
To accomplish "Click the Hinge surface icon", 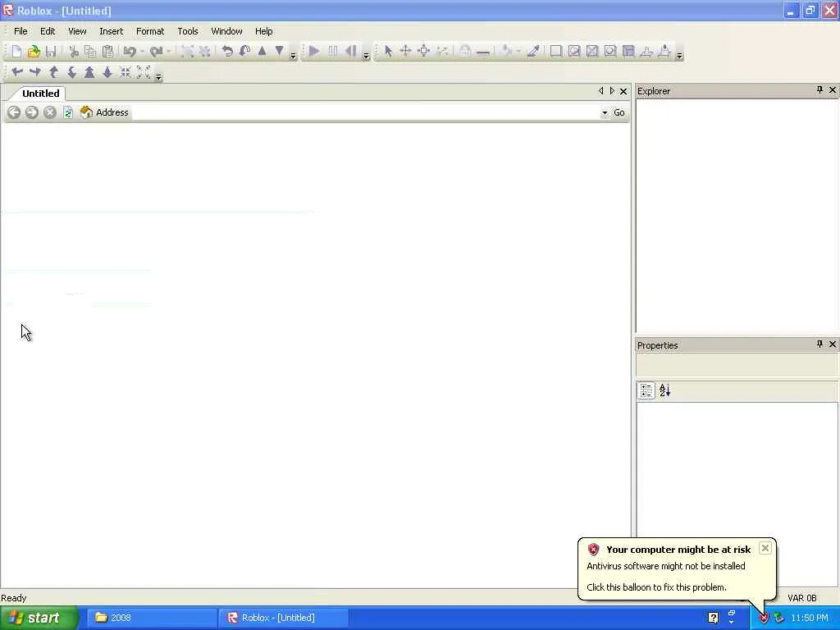I will click(646, 52).
